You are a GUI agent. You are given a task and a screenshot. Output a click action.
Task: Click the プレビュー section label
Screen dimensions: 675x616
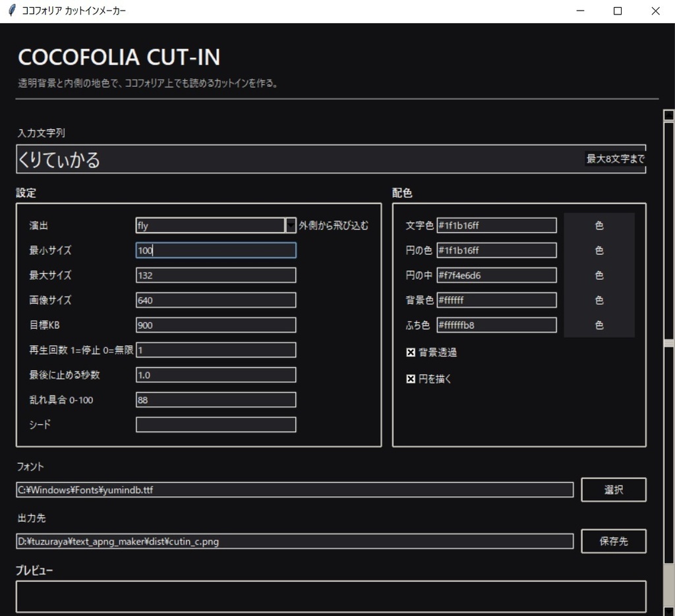34,571
